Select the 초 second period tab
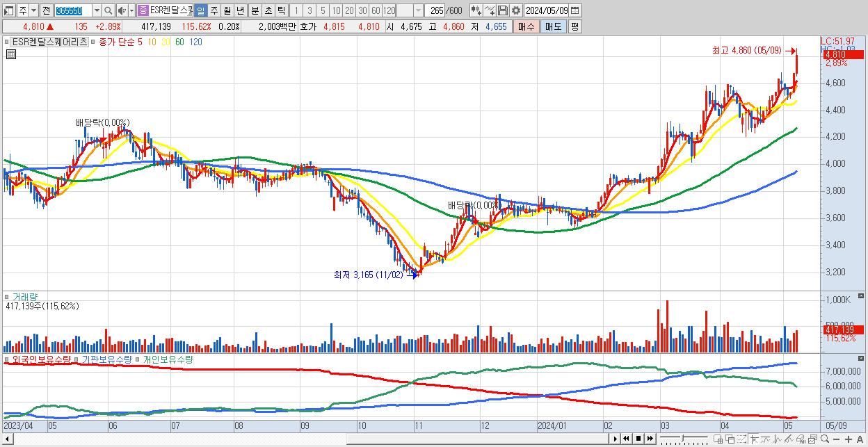 pyautogui.click(x=268, y=10)
